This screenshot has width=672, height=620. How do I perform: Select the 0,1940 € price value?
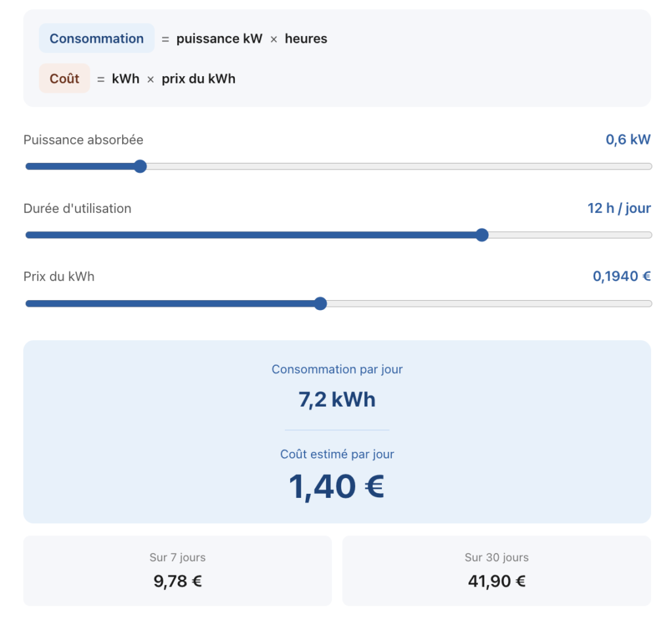[621, 277]
